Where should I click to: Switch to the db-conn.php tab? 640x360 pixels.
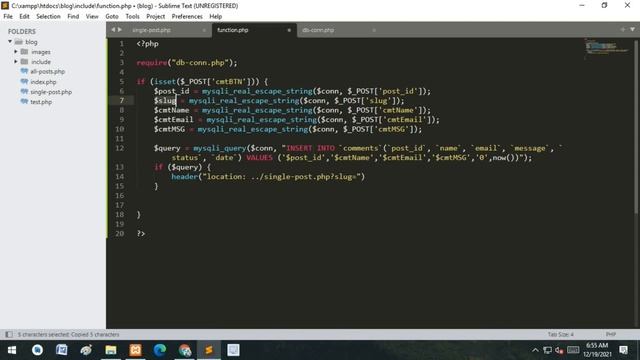coord(318,30)
